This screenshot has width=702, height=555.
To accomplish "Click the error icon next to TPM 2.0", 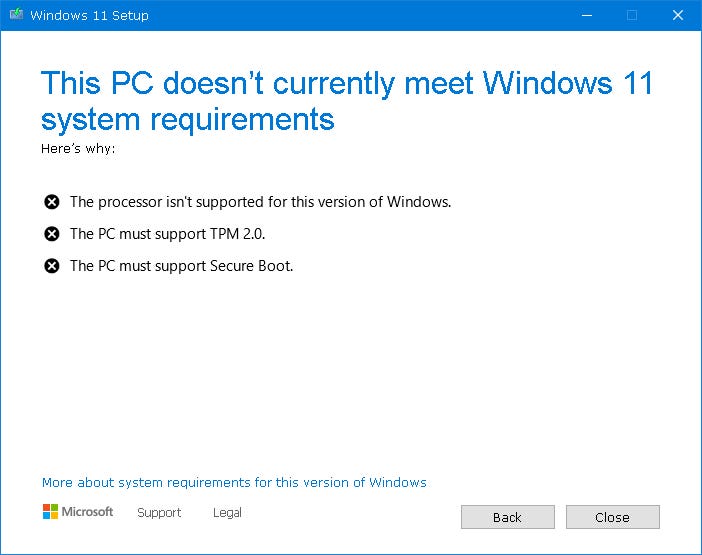I will click(52, 234).
